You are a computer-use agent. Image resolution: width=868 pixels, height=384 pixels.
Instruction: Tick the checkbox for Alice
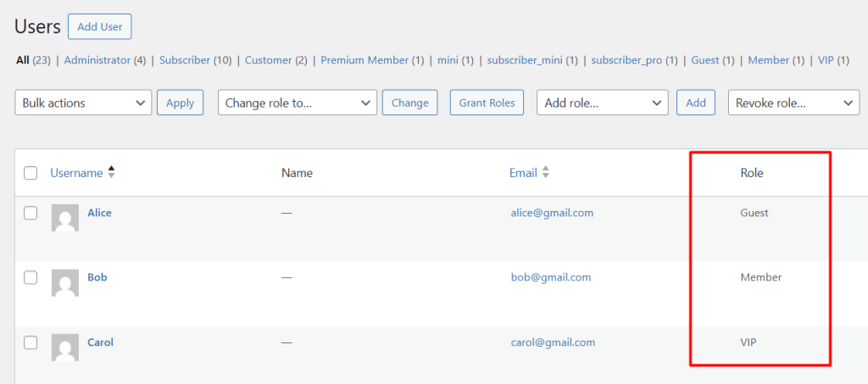tap(31, 213)
